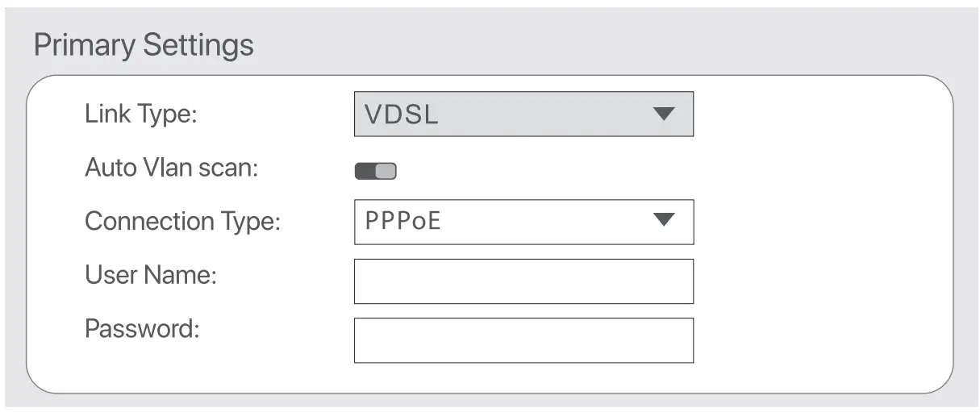
Task: Expand the Connection Type combo box
Action: (523, 222)
